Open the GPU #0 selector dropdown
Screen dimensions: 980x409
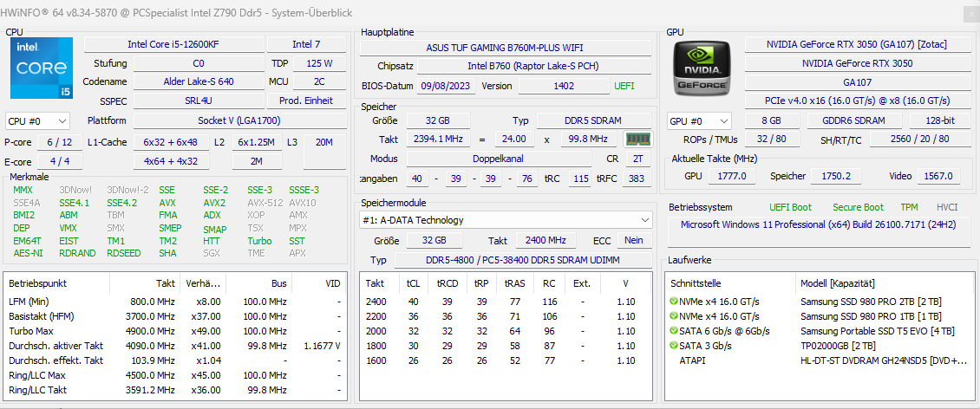[x=699, y=121]
